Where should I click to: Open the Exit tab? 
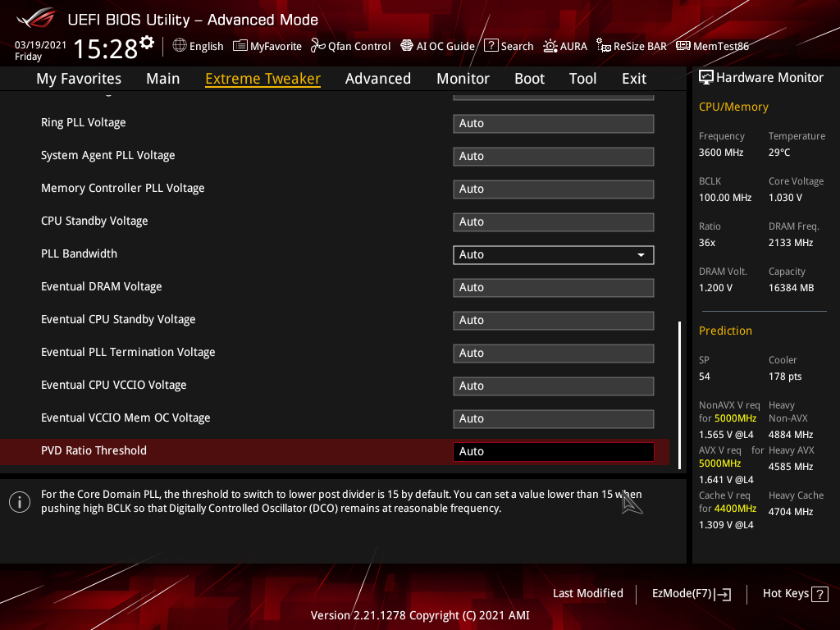click(x=634, y=79)
